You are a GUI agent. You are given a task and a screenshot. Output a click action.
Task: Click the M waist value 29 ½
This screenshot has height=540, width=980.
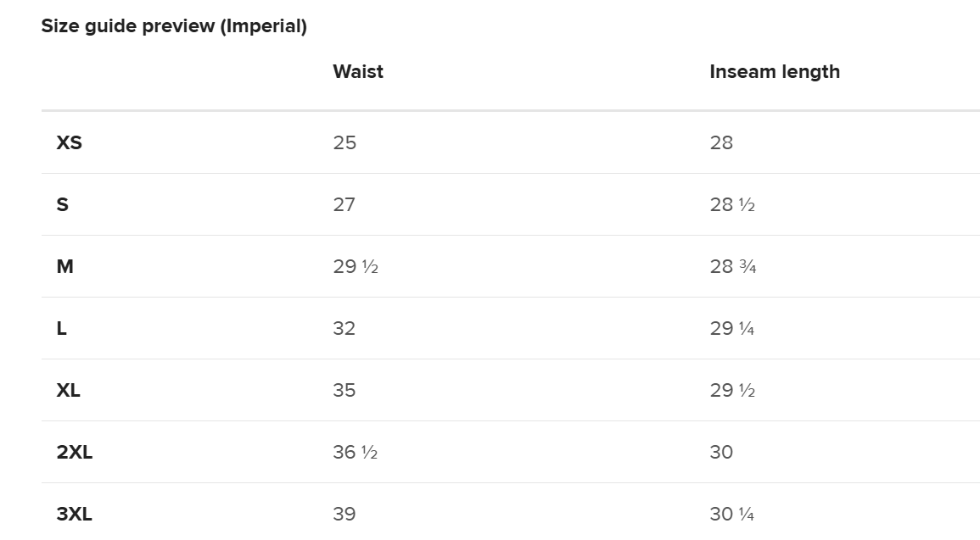coord(355,266)
